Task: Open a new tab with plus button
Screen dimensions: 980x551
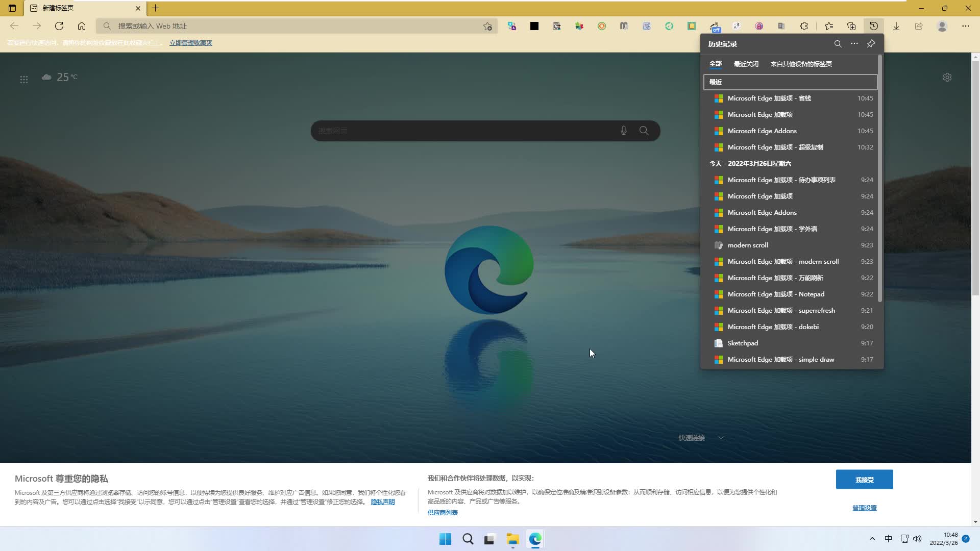Action: [x=156, y=8]
